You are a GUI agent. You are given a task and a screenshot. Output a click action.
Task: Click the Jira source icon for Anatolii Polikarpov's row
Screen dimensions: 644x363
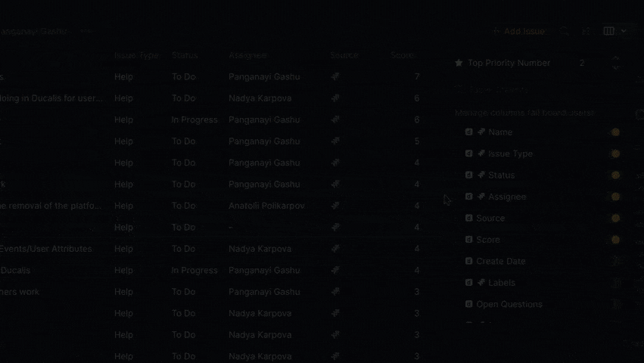coord(335,206)
